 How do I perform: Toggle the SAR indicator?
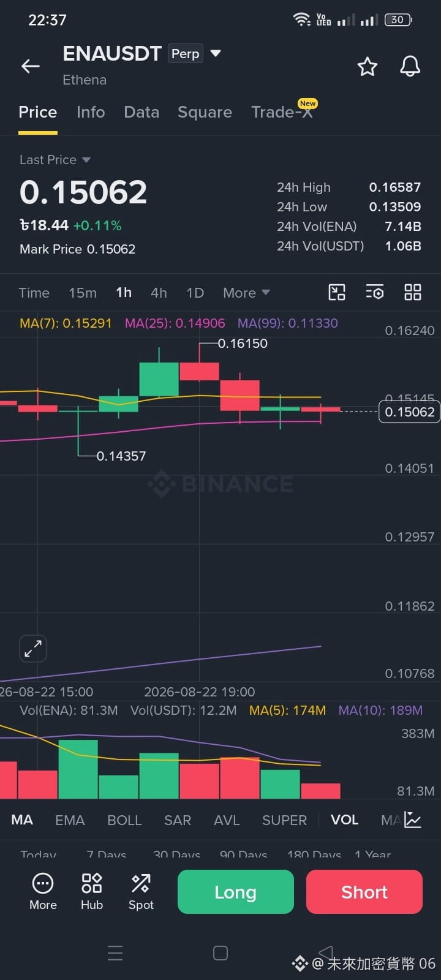(178, 820)
